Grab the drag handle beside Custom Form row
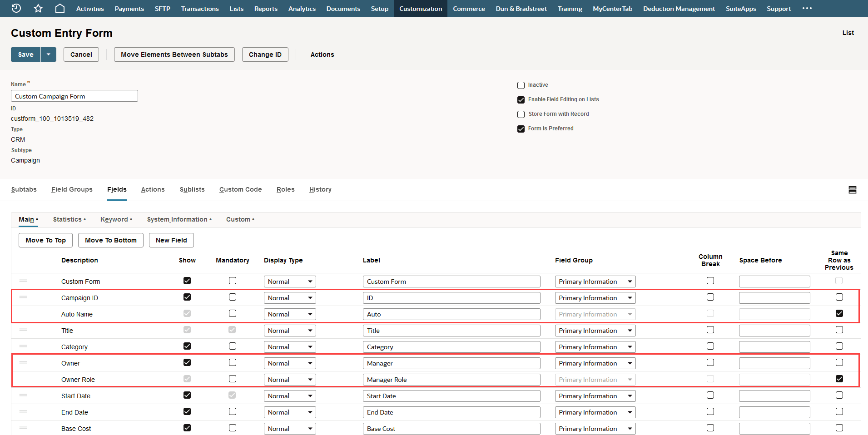Image resolution: width=868 pixels, height=435 pixels. [x=23, y=281]
